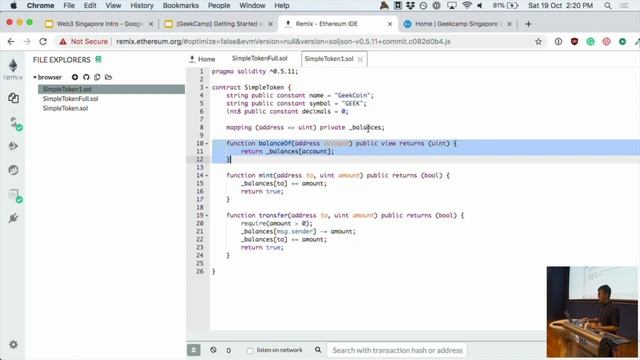
Task: Collapse the transfer function fold arrow at line 19
Action: click(x=207, y=216)
